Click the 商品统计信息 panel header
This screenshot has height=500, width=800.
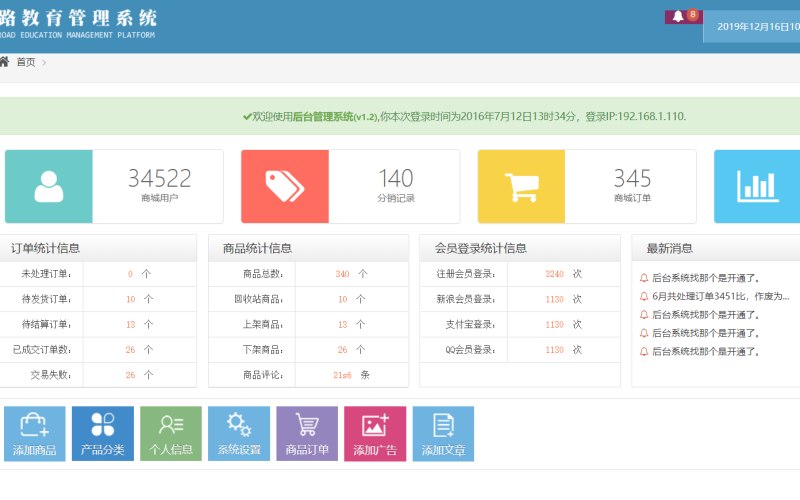308,248
